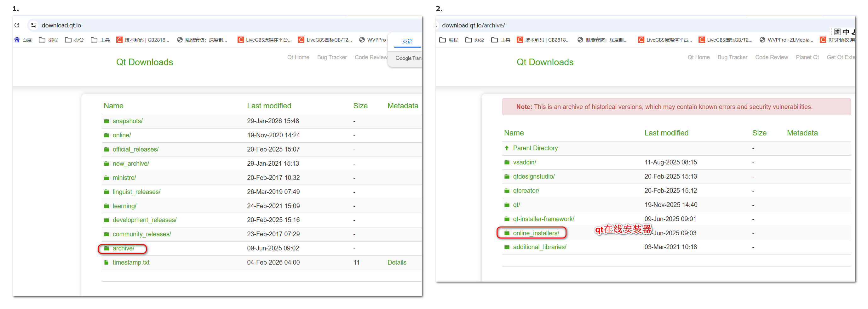
Task: Click the folder icon beside vsaddin/
Action: (x=507, y=163)
